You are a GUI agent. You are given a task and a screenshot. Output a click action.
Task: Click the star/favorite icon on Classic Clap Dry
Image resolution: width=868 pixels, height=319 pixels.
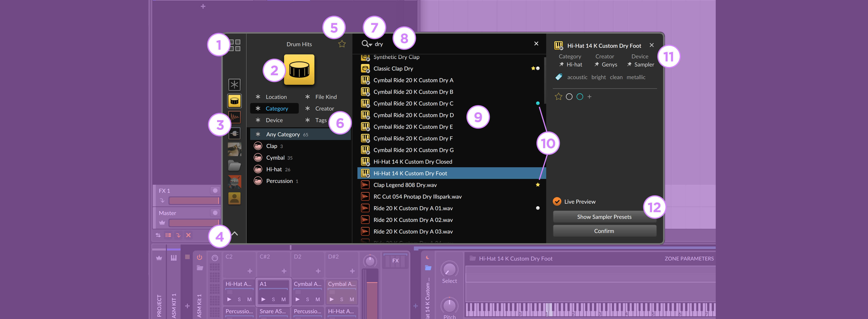point(530,68)
